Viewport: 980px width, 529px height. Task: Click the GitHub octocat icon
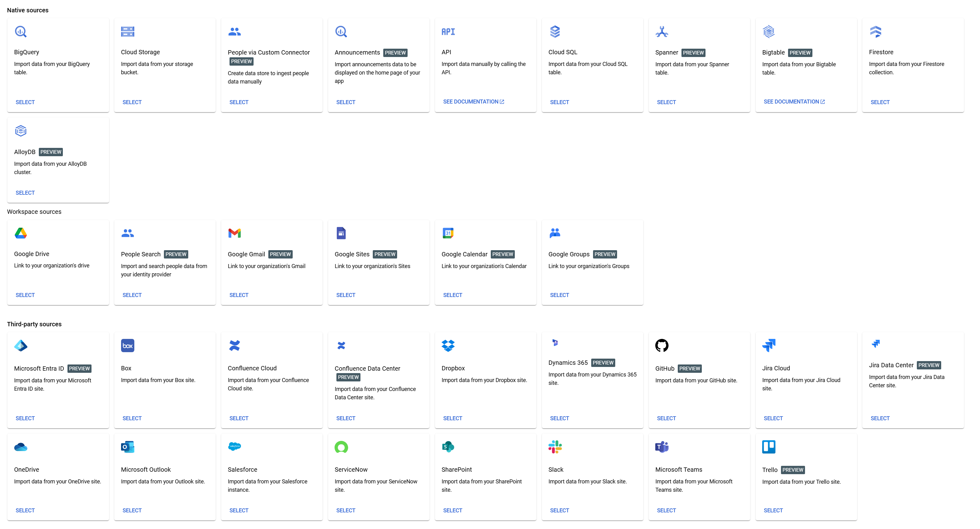point(662,346)
